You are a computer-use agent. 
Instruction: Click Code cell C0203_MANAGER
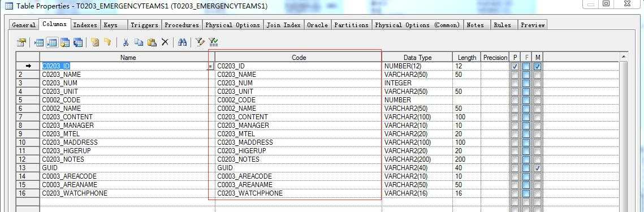point(299,126)
